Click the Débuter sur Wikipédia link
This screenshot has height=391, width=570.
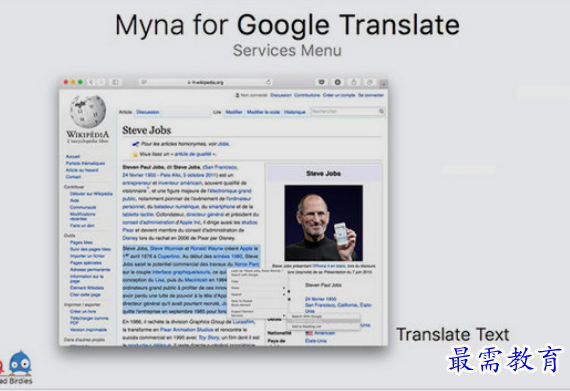(x=91, y=194)
